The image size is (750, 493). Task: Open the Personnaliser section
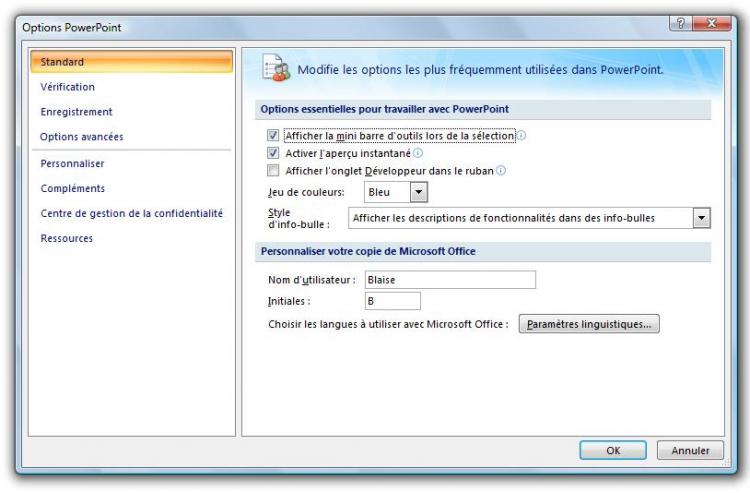72,163
